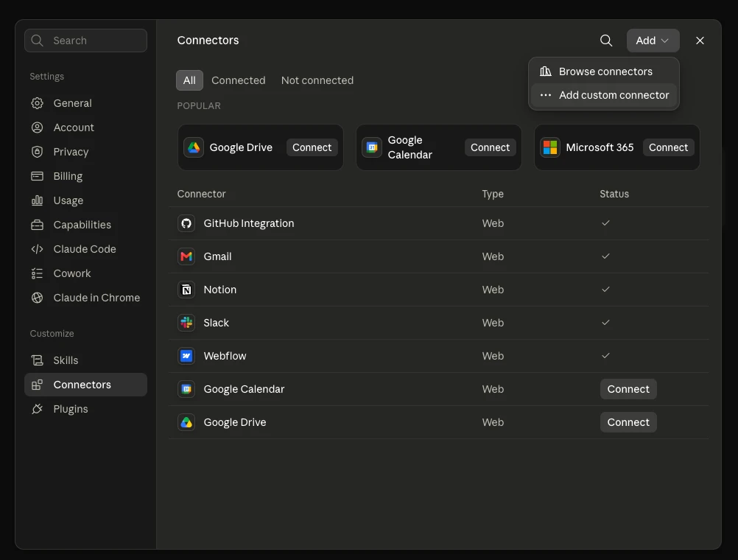Image resolution: width=738 pixels, height=560 pixels.
Task: Click the Claude in Chrome globe icon
Action: pos(37,298)
